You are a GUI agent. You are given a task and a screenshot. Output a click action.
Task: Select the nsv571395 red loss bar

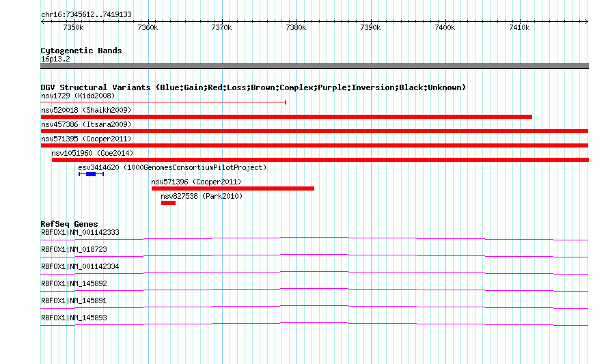(314, 145)
